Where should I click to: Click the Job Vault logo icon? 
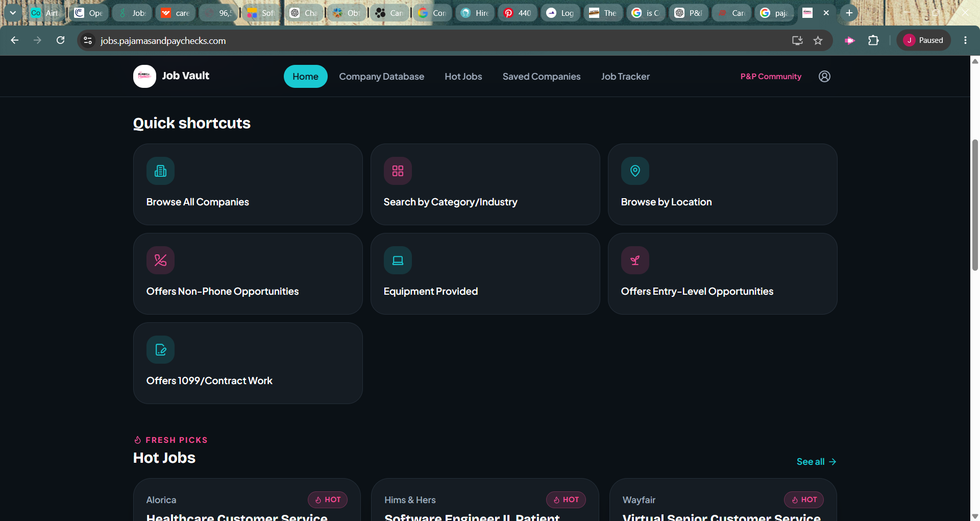pos(144,76)
